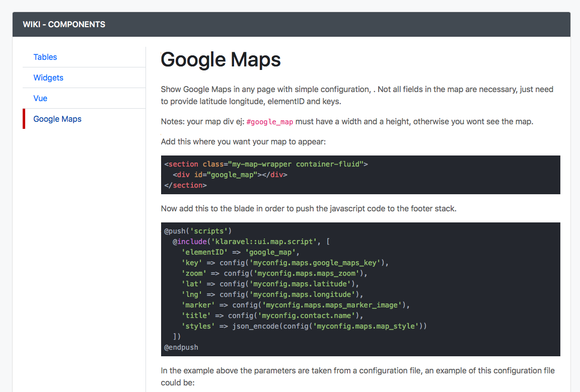Click the 'key' google_maps_key config line
The height and width of the screenshot is (392, 580).
pos(285,263)
